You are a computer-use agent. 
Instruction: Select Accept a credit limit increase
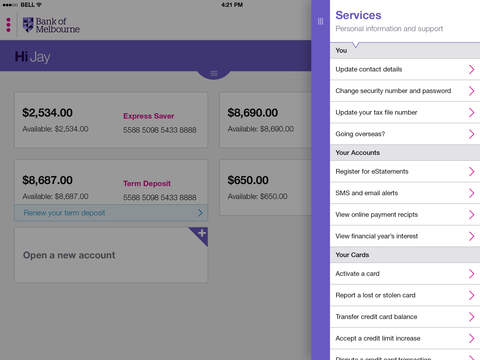coord(405,338)
